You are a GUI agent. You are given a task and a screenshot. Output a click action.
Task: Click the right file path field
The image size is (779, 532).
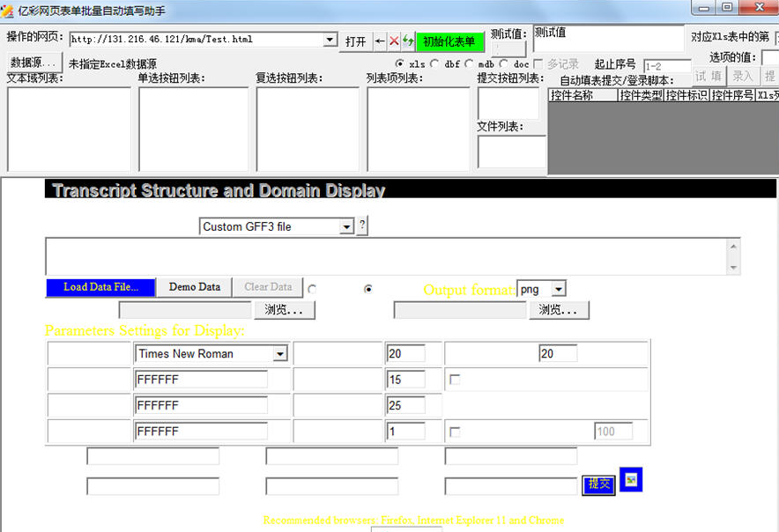460,310
